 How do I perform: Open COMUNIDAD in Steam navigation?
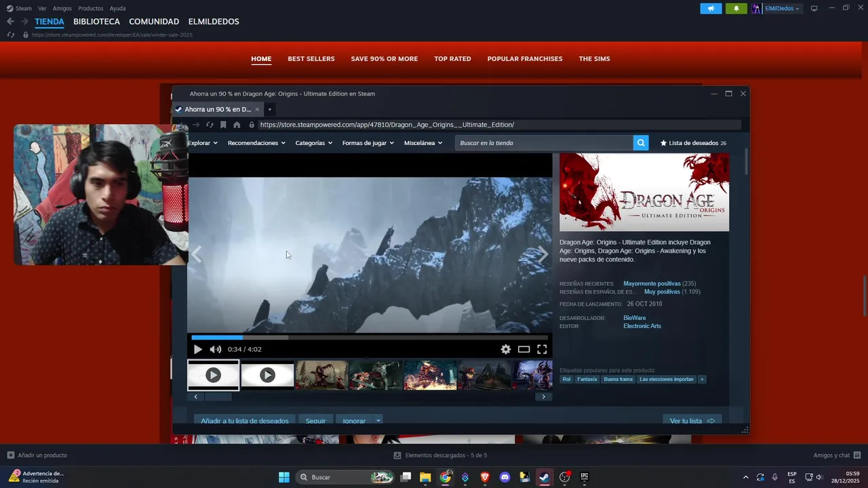pos(154,22)
